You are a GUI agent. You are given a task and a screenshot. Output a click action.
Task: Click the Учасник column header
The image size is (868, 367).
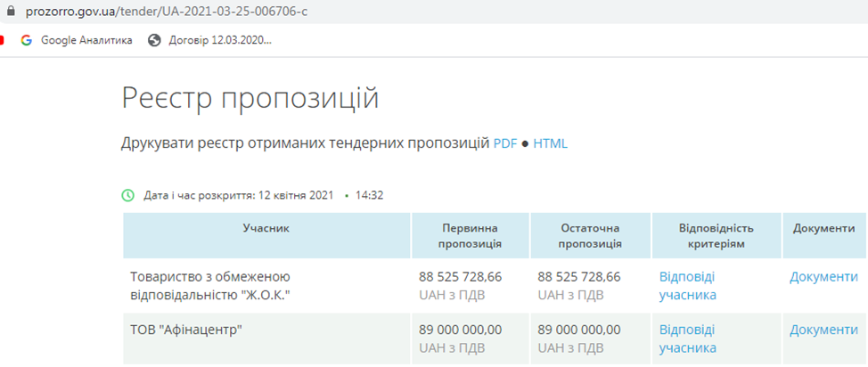pyautogui.click(x=266, y=229)
